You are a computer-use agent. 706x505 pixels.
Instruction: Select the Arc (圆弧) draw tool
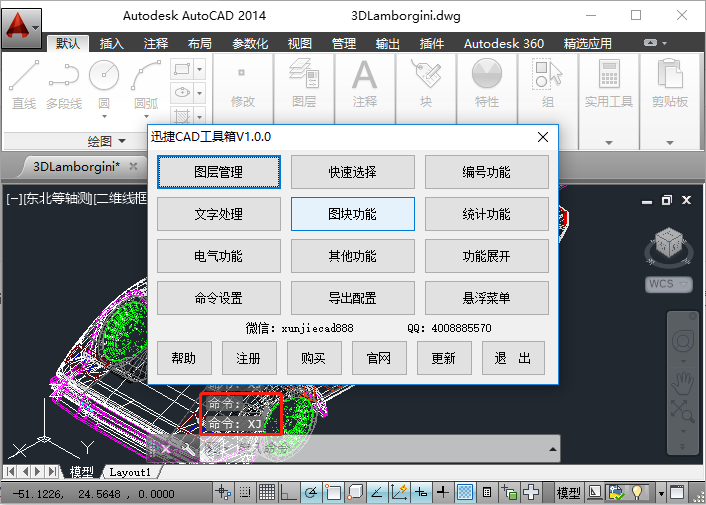click(146, 85)
